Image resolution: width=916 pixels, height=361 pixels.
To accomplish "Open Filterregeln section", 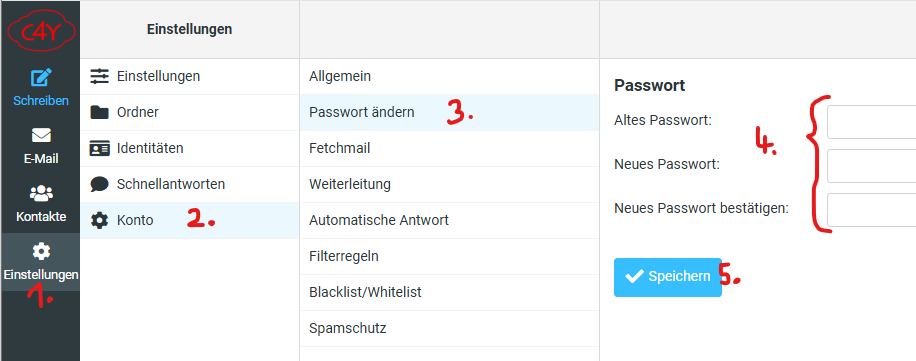I will pos(449,256).
